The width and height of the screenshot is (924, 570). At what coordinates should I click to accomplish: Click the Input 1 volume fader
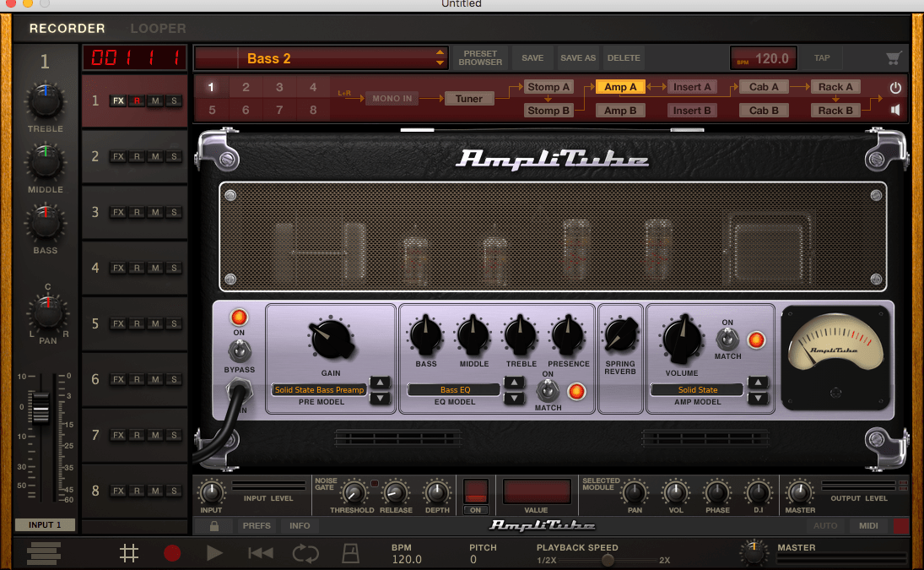coord(40,407)
